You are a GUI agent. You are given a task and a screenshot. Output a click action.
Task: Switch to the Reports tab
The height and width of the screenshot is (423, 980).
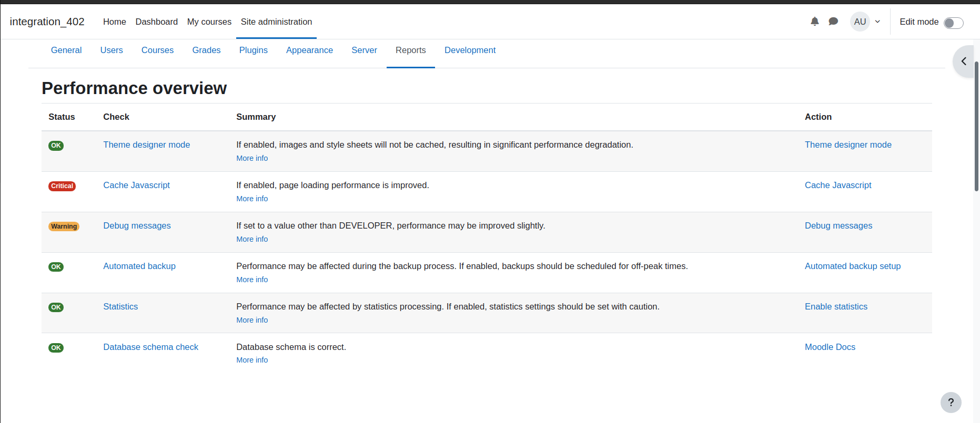tap(411, 50)
